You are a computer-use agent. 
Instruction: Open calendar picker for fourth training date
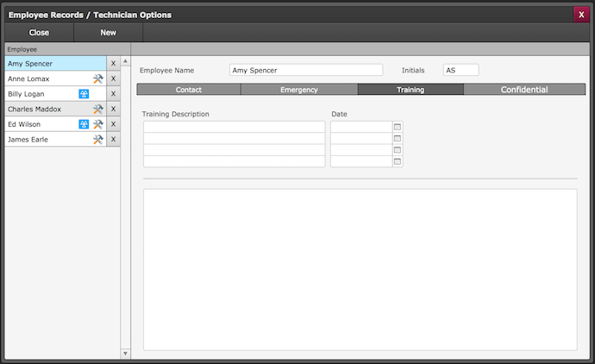(x=398, y=161)
